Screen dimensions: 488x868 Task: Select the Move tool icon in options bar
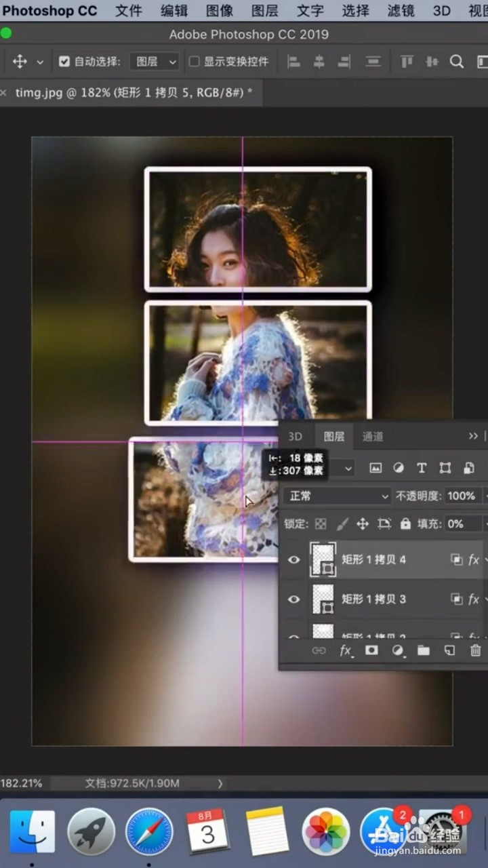coord(20,62)
